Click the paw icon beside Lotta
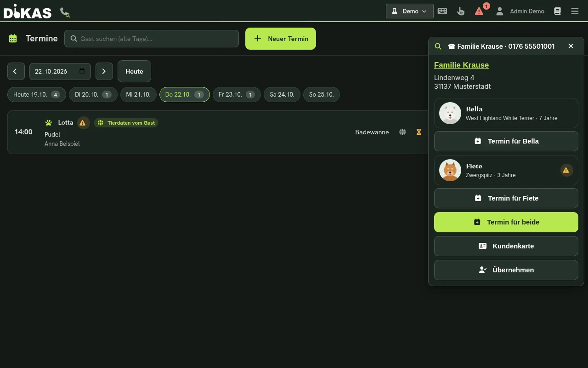588x368 pixels. (x=49, y=123)
